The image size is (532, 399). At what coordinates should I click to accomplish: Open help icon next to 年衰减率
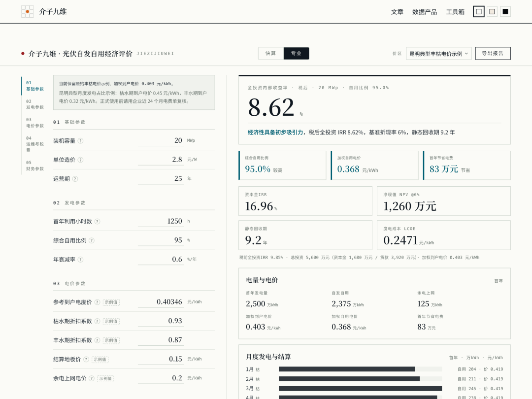80,260
